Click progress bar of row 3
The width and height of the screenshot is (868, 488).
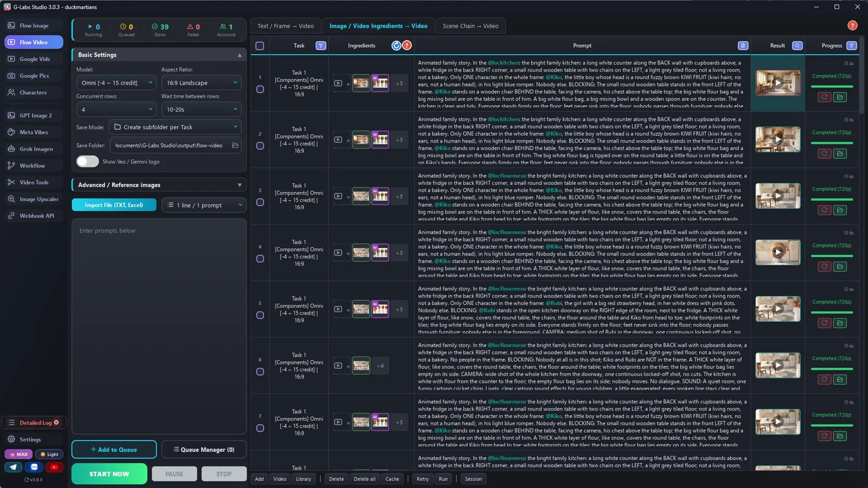[832, 200]
